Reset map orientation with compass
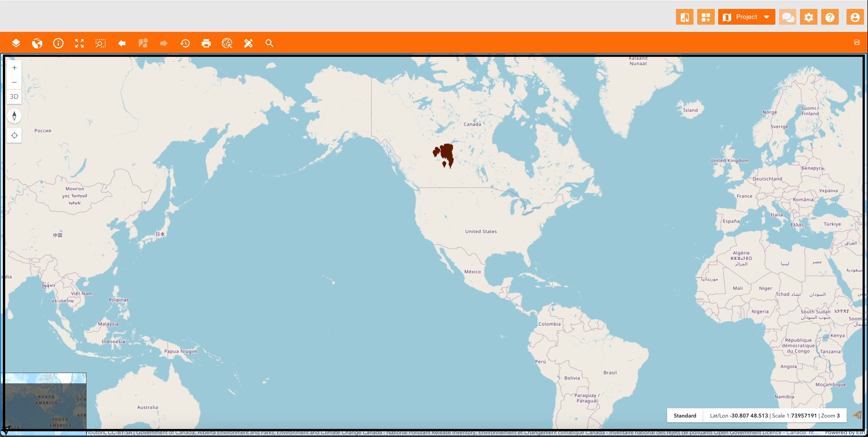This screenshot has height=437, width=868. point(14,116)
